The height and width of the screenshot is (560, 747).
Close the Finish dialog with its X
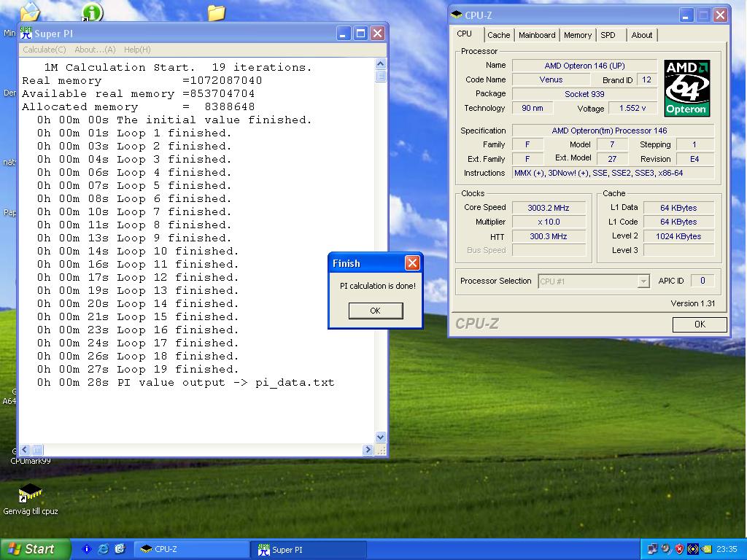click(x=412, y=262)
